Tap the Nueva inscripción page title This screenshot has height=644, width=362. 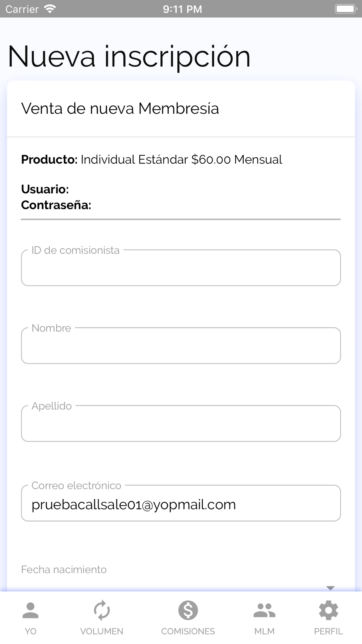(x=129, y=56)
